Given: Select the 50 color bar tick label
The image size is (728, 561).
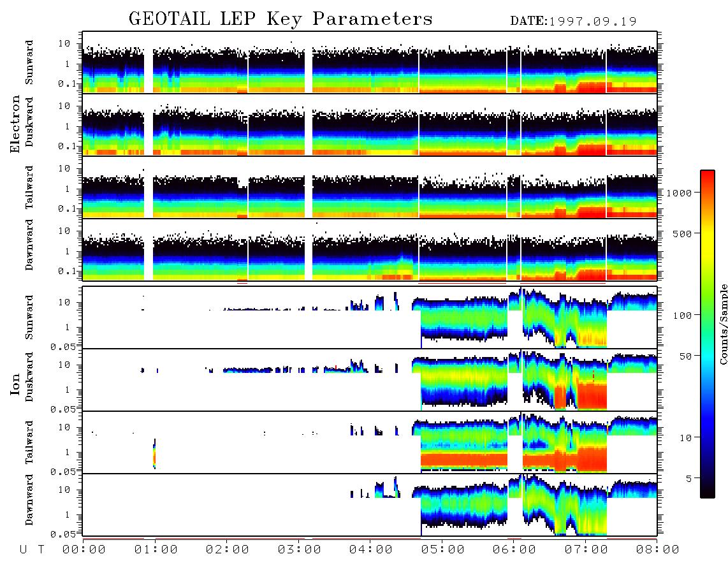Looking at the screenshot, I should point(685,356).
